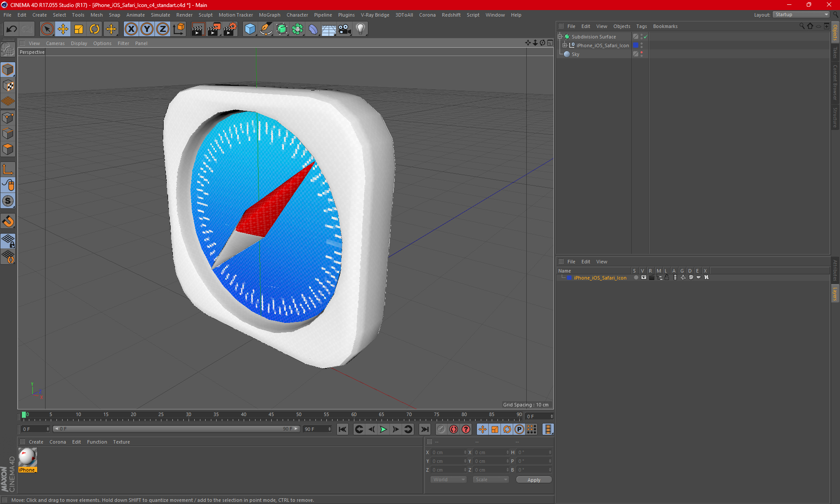Toggle X-axis lock

point(131,29)
